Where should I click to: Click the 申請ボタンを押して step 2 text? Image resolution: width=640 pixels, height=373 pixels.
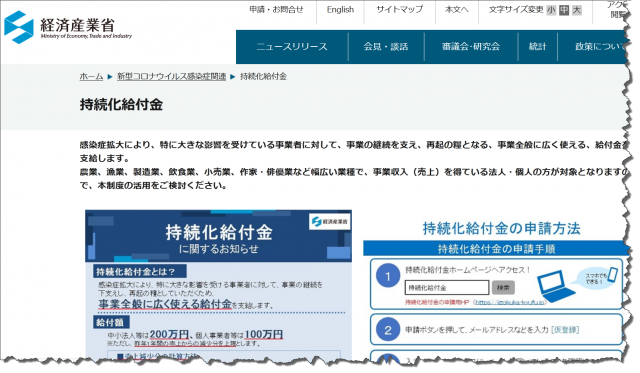click(x=492, y=330)
